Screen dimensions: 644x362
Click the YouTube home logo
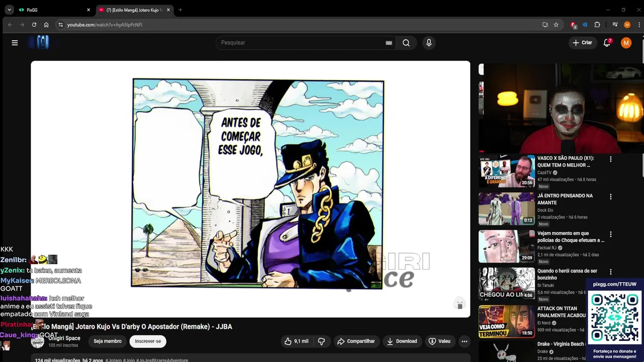[43, 43]
